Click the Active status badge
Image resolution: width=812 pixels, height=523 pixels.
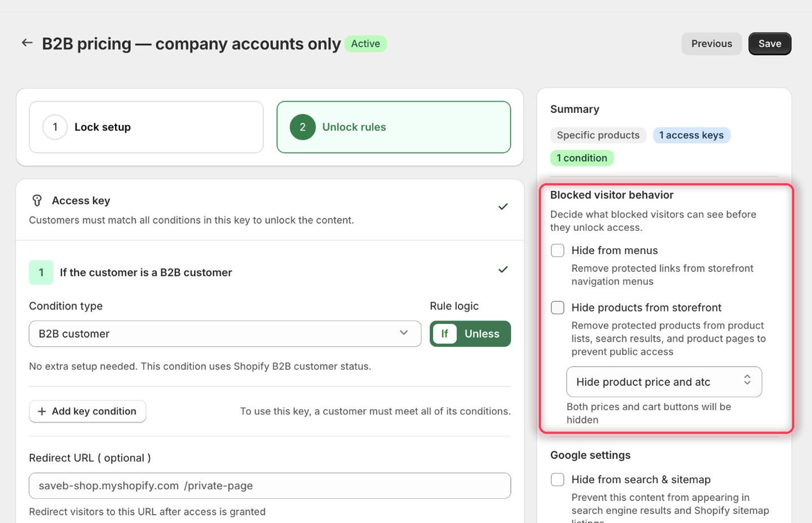pos(365,43)
